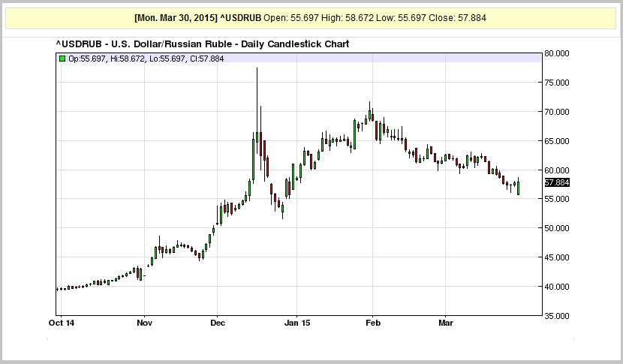This screenshot has height=364, width=623.
Task: Click the current price tag 57.884
Action: tap(557, 182)
